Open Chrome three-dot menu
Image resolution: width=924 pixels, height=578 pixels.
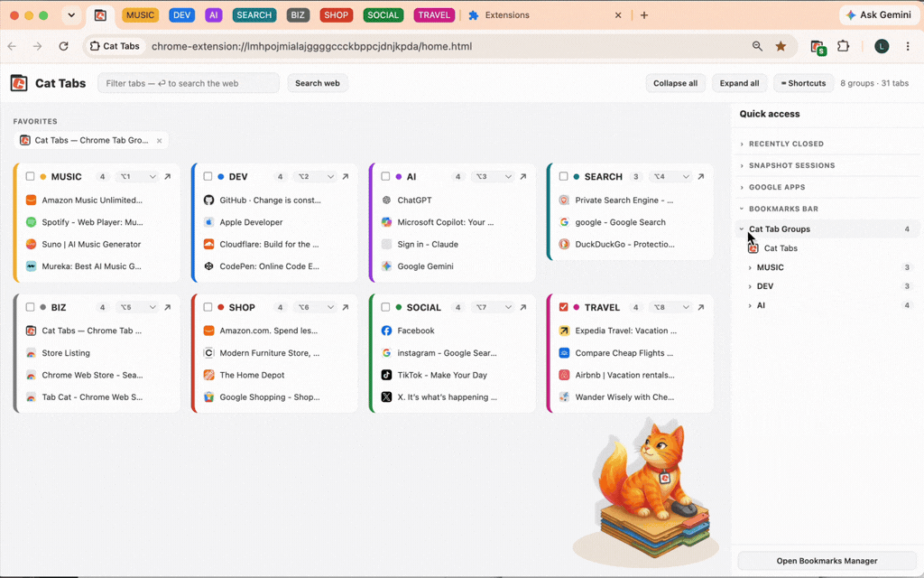[x=908, y=46]
